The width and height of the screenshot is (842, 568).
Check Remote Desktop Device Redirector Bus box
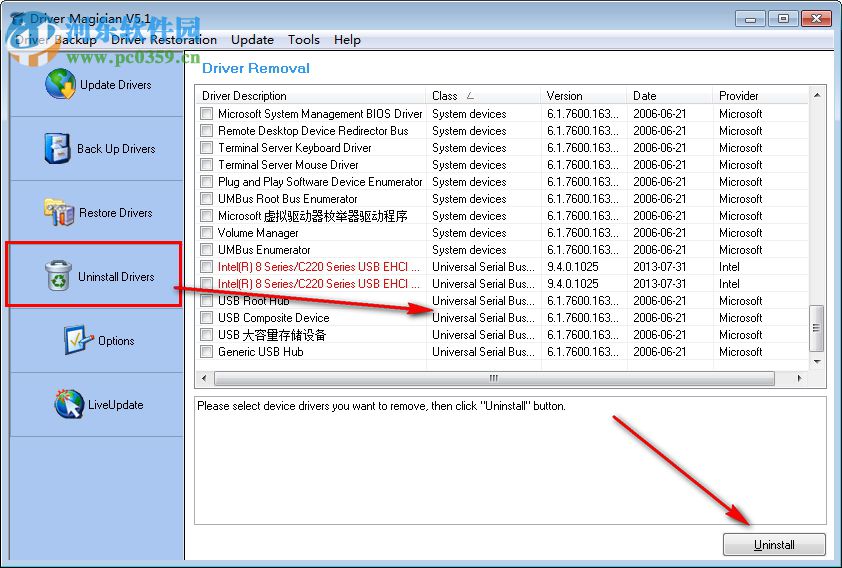(x=206, y=130)
